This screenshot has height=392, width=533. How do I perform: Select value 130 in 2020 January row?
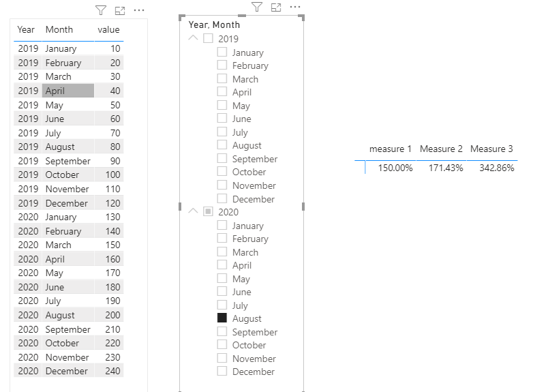(x=112, y=217)
